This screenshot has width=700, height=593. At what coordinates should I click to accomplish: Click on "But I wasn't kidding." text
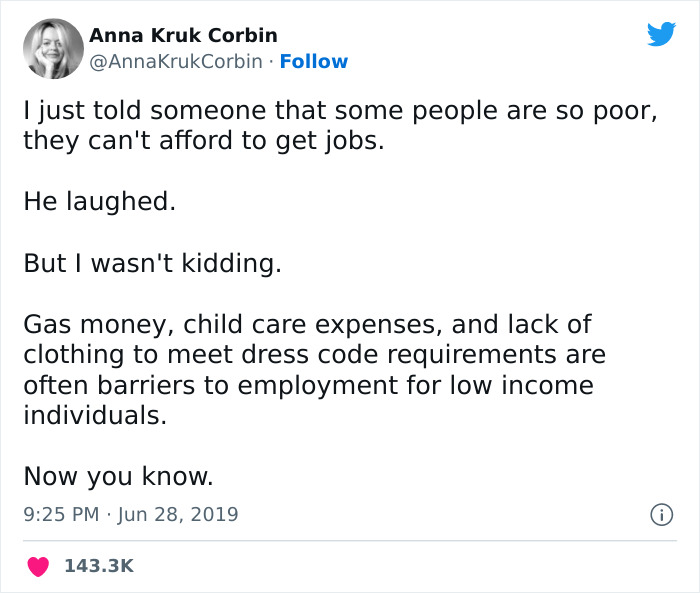pos(152,263)
